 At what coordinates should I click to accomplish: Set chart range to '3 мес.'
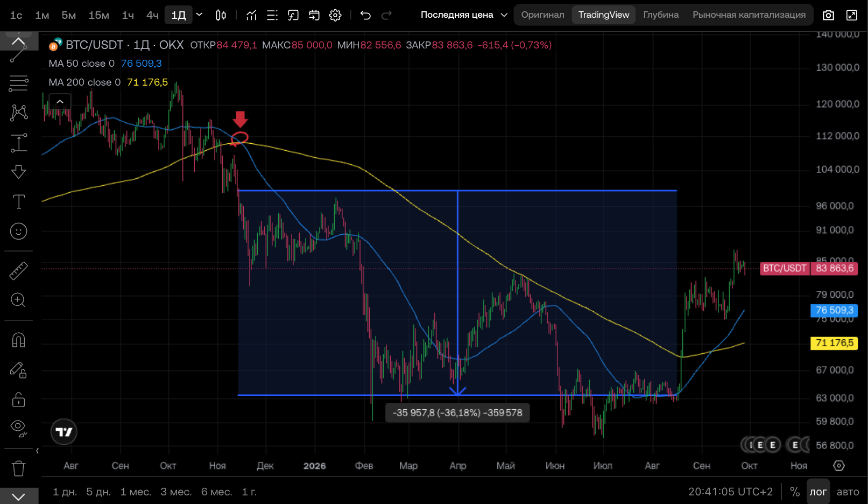[176, 492]
